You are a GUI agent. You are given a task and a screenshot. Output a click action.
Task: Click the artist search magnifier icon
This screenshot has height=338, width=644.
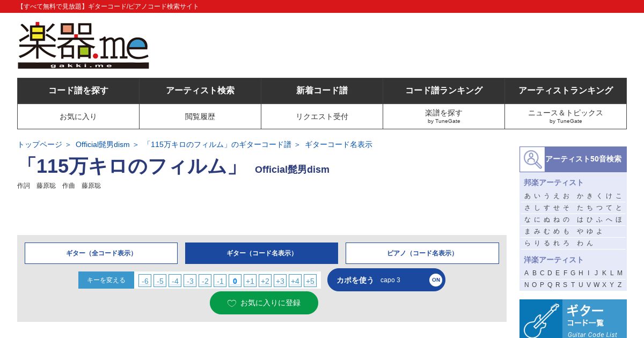532,159
